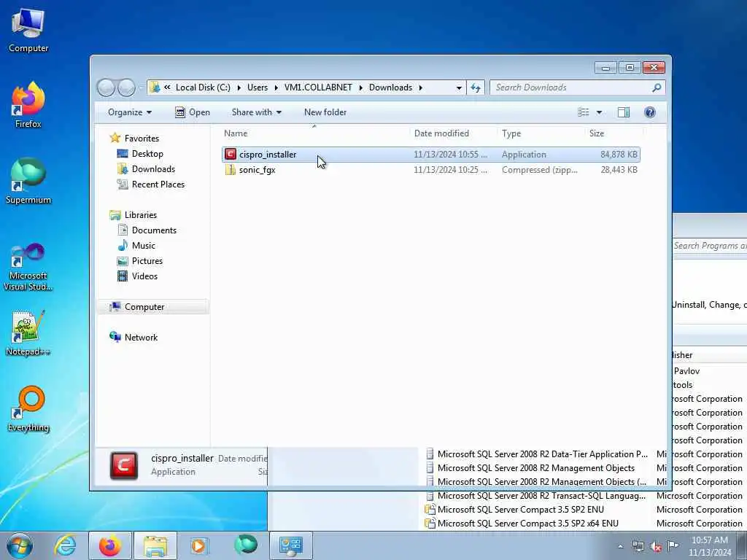Open the Explorer help button
This screenshot has width=747, height=560.
649,112
